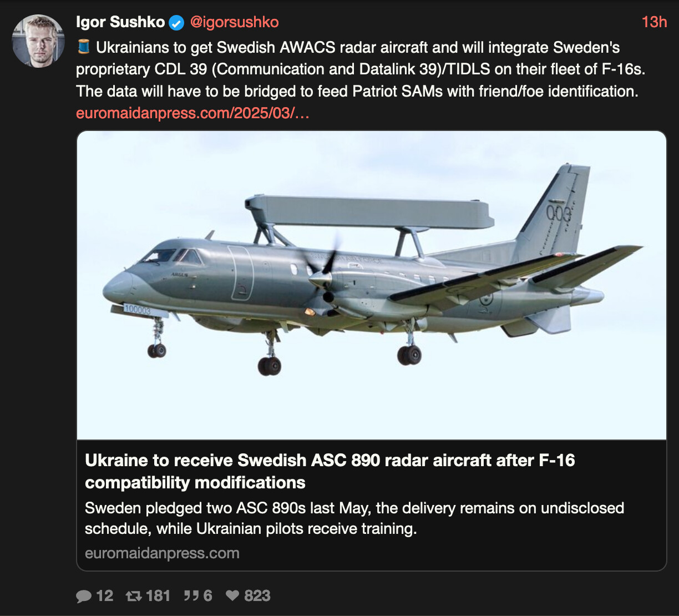679x616 pixels.
Task: Open the reply speech bubble icon
Action: [x=84, y=597]
